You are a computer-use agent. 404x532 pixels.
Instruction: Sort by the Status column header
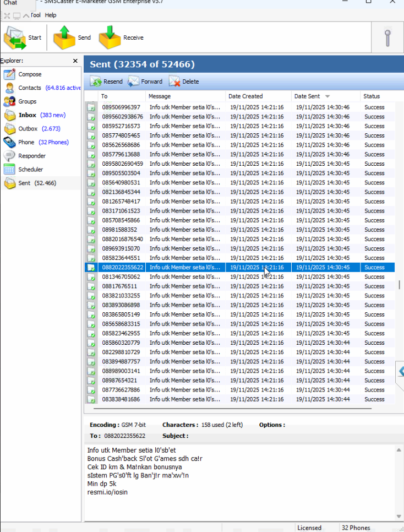coord(378,96)
